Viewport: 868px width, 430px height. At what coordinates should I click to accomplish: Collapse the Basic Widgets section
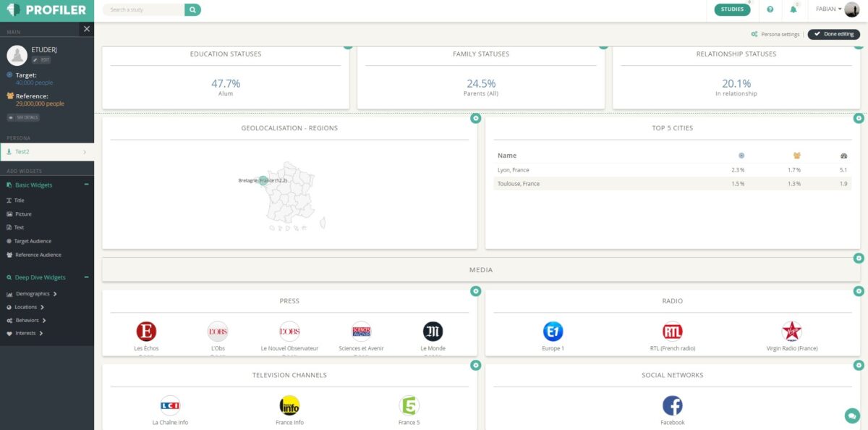point(87,185)
